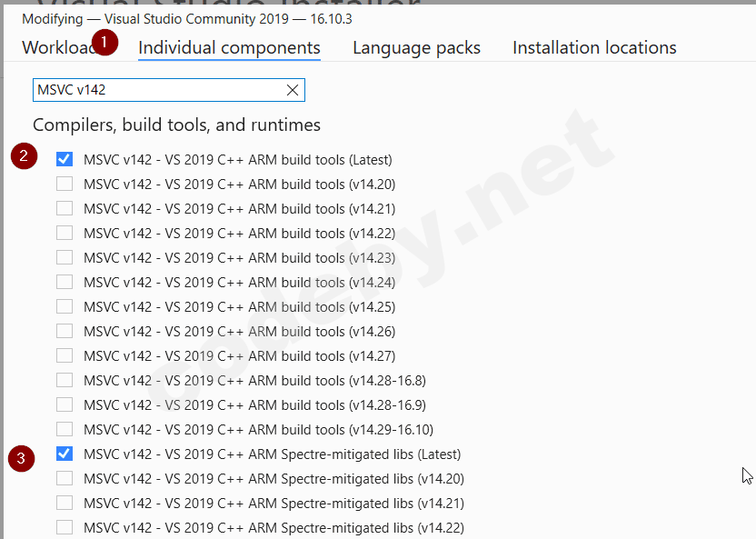Switch to the Workloads tab

58,48
